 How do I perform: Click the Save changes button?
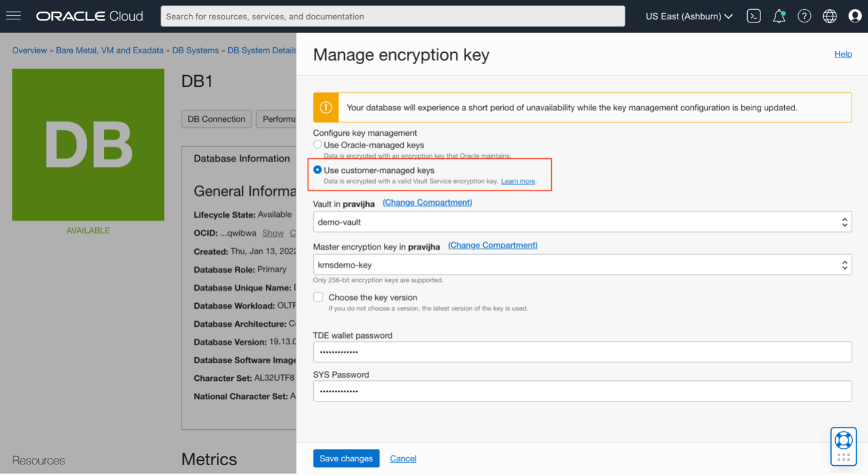click(346, 458)
